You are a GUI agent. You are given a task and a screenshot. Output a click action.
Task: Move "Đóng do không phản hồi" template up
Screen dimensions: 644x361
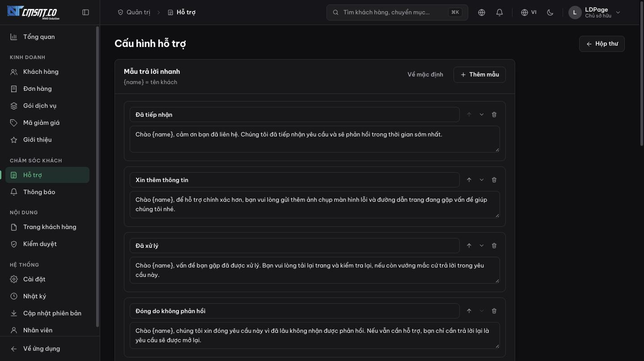[x=469, y=311]
